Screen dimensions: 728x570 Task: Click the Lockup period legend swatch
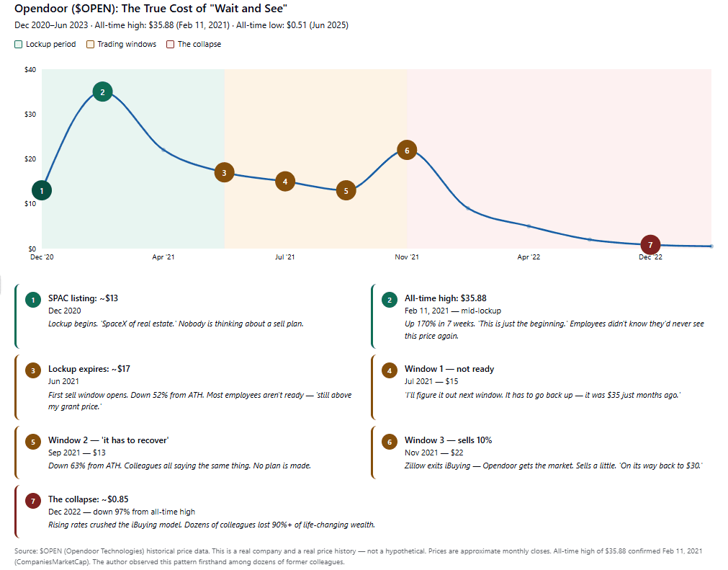19,45
